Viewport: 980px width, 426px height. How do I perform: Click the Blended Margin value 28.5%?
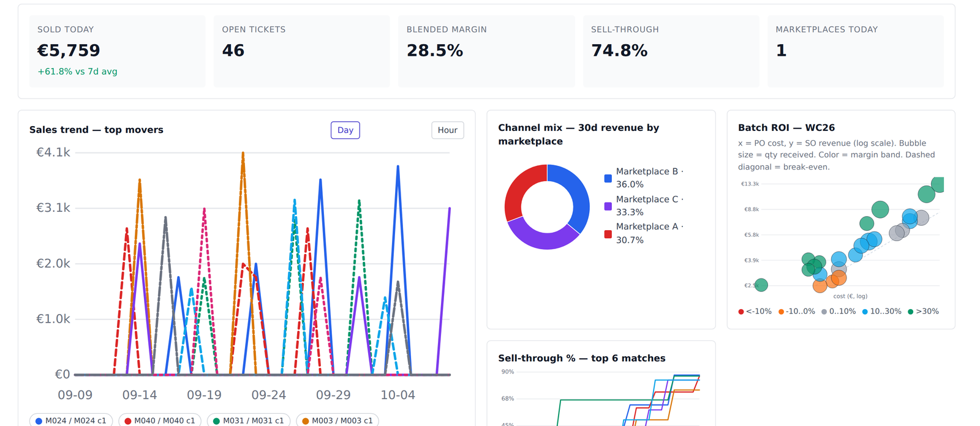coord(435,50)
